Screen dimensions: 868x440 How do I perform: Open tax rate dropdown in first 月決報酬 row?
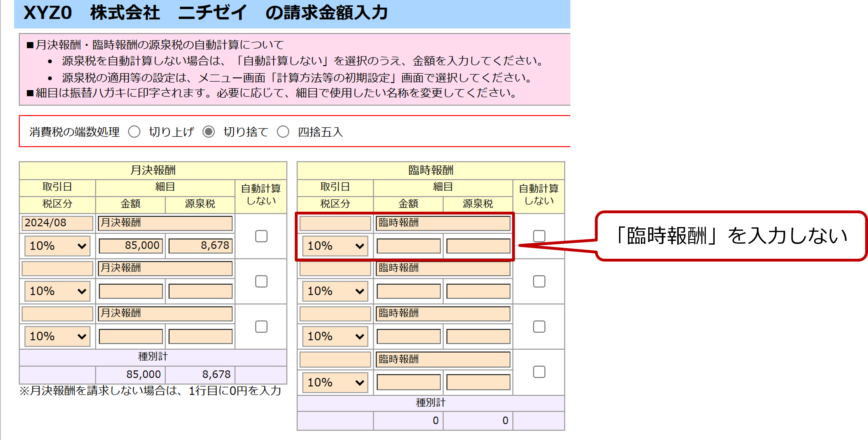57,246
